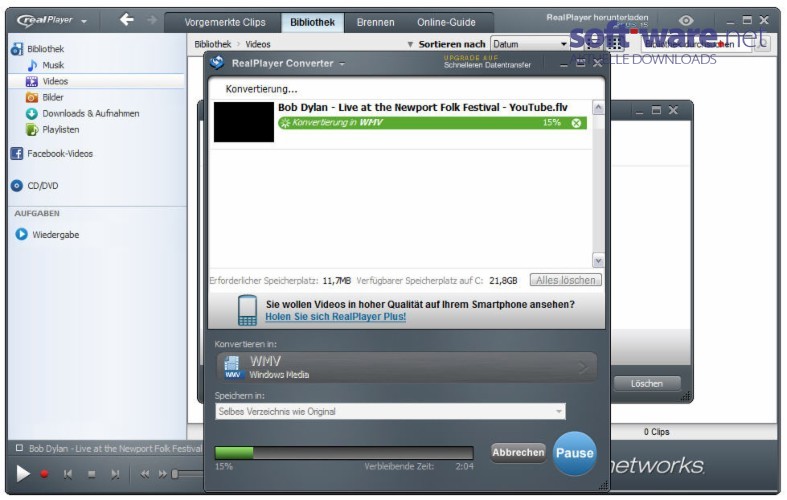Open the Sortieren nach Datum dropdown
787x500 pixels.
pos(530,44)
